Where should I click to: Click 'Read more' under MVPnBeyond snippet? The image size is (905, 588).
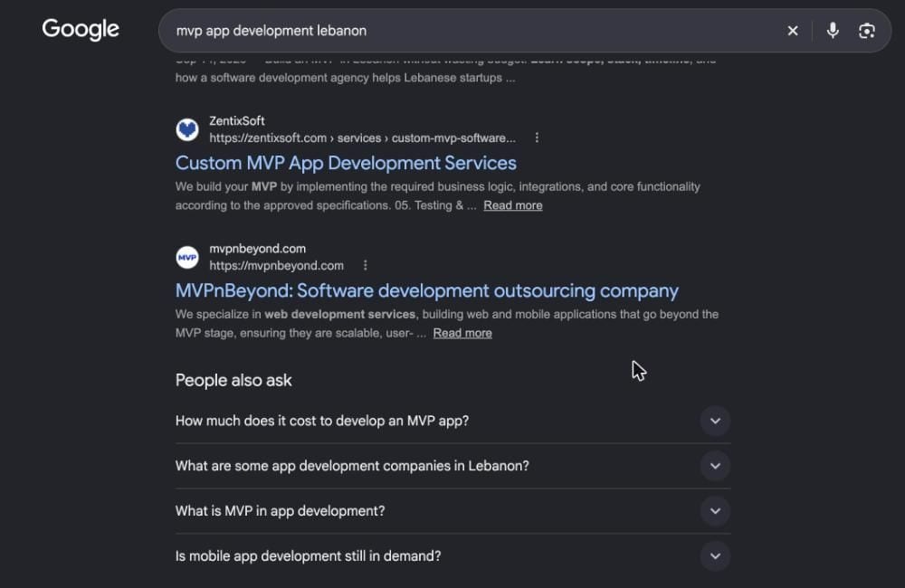[462, 333]
